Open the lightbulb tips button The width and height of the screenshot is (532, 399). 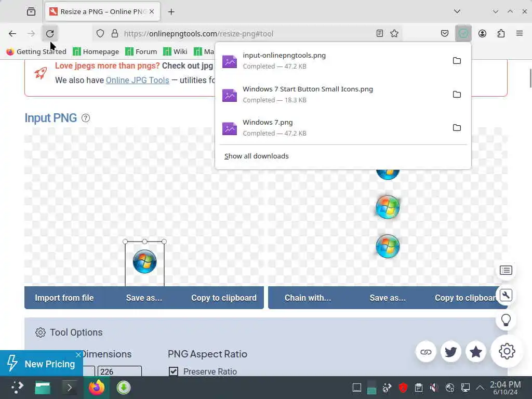506,320
